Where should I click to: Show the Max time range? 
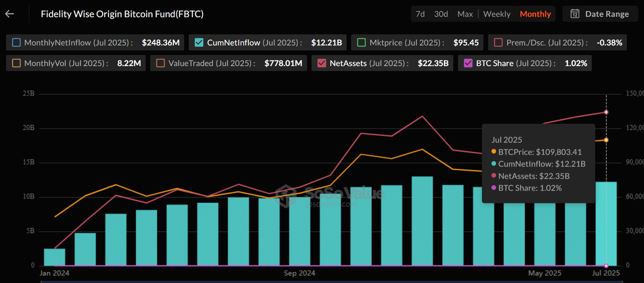pyautogui.click(x=465, y=14)
